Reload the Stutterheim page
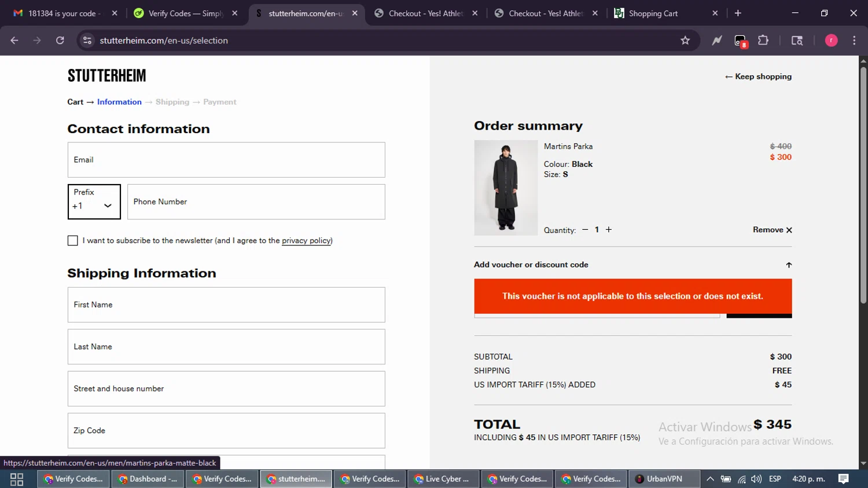This screenshot has height=488, width=868. pos(60,41)
